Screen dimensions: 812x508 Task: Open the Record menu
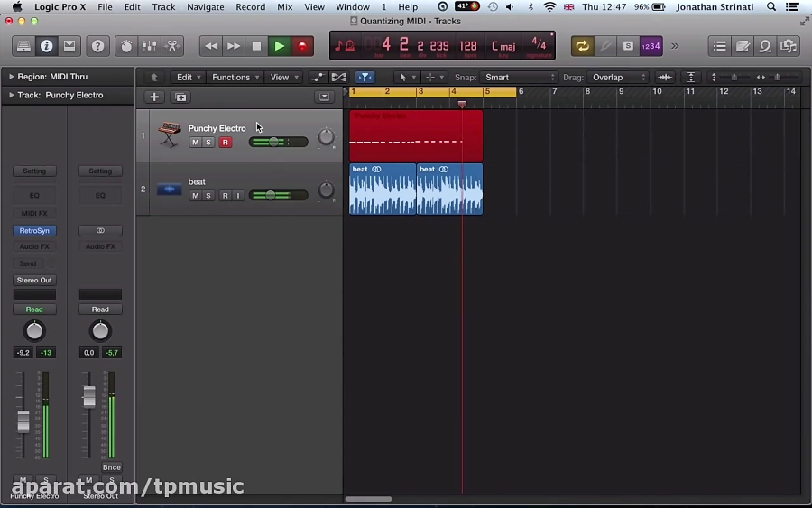[x=250, y=6]
